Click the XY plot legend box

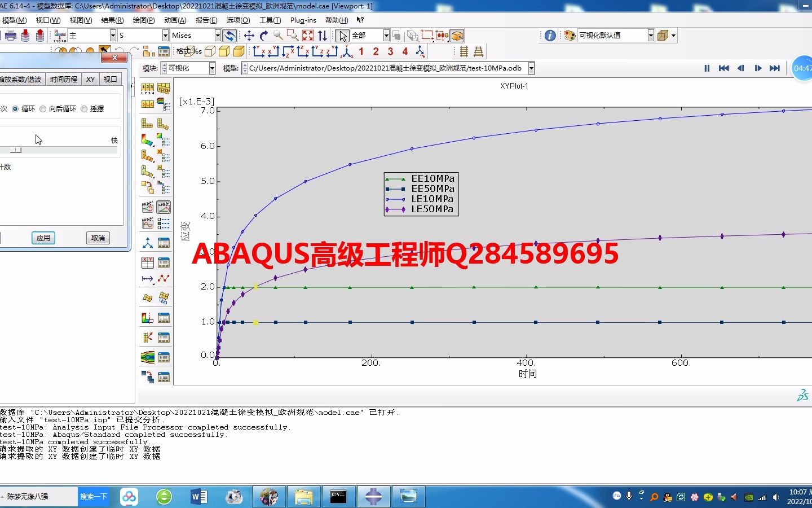point(421,194)
